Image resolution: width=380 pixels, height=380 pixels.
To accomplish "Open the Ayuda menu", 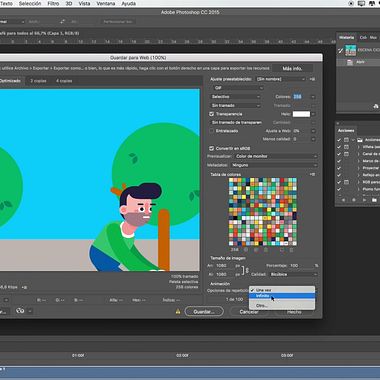I will point(128,3).
